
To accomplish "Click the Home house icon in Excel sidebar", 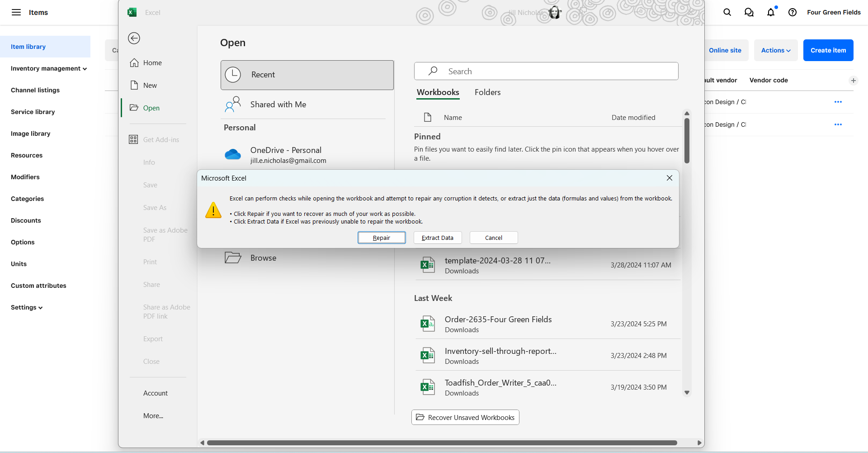I will click(134, 62).
